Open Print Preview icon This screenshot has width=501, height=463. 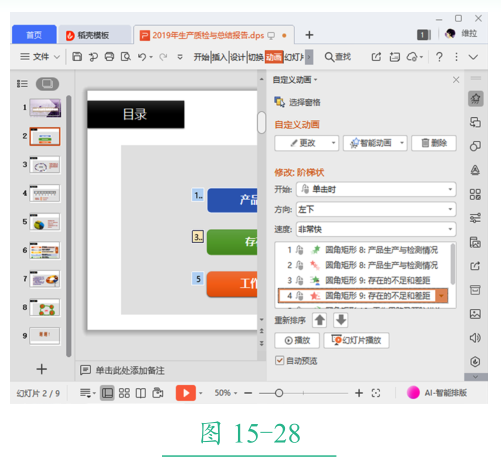click(x=126, y=57)
